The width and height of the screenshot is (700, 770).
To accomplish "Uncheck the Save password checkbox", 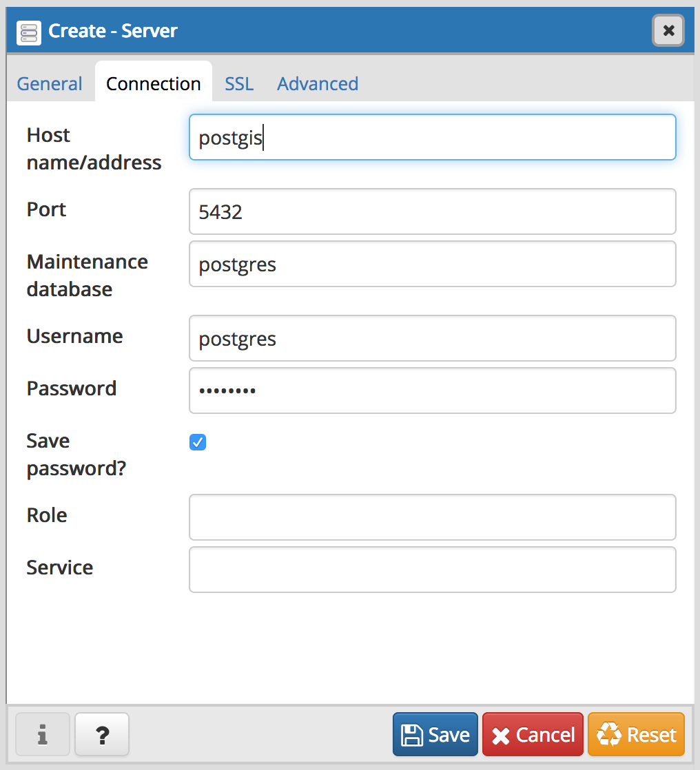I will point(198,442).
